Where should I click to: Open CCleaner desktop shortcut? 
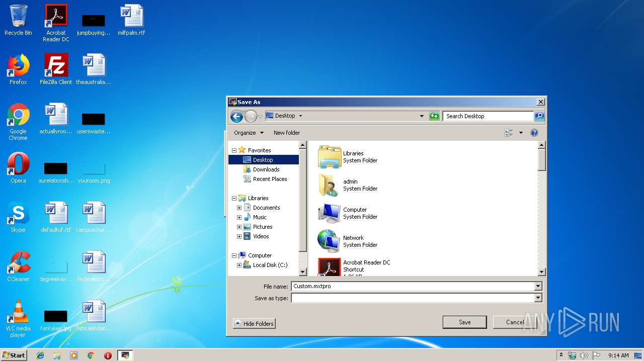[x=18, y=267]
